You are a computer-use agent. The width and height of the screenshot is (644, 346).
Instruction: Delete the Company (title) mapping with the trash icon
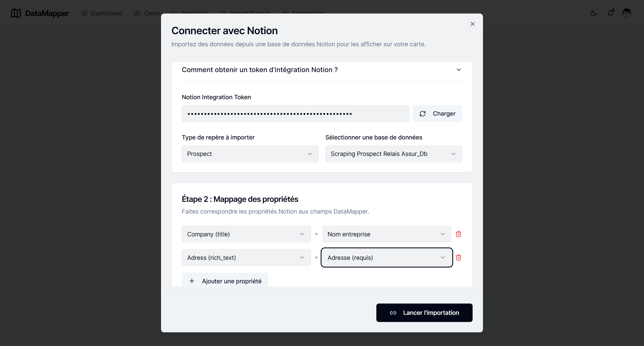[x=459, y=234]
